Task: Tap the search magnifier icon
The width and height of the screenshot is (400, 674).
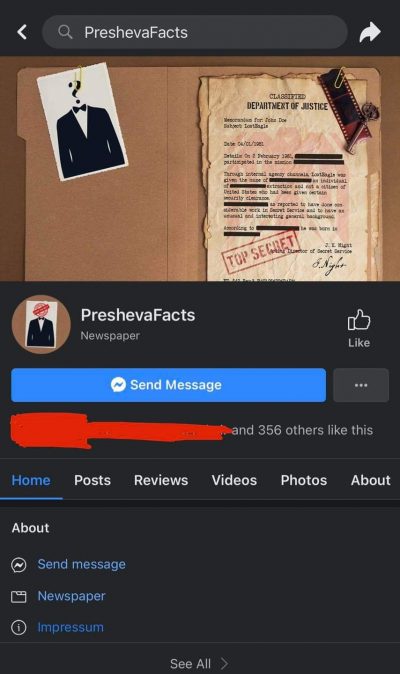Action: [x=65, y=32]
